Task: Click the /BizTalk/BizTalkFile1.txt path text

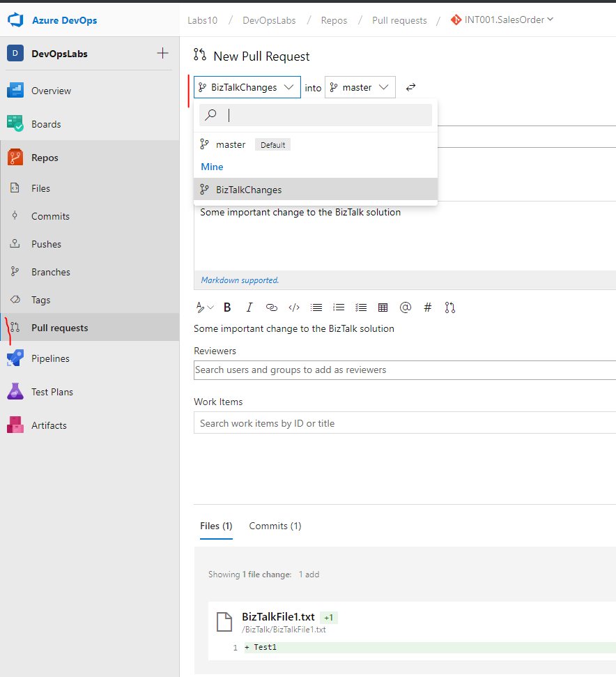Action: (284, 630)
